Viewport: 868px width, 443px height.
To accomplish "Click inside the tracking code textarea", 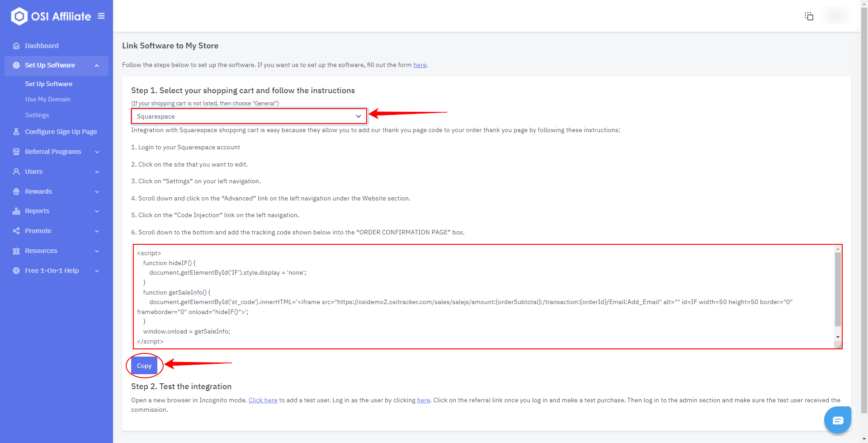I will 484,297.
